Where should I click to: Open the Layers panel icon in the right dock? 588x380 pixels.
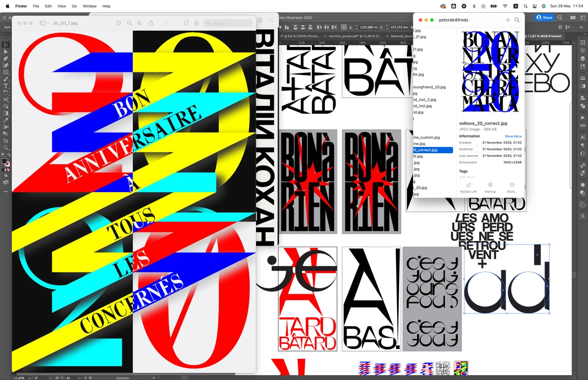(583, 59)
